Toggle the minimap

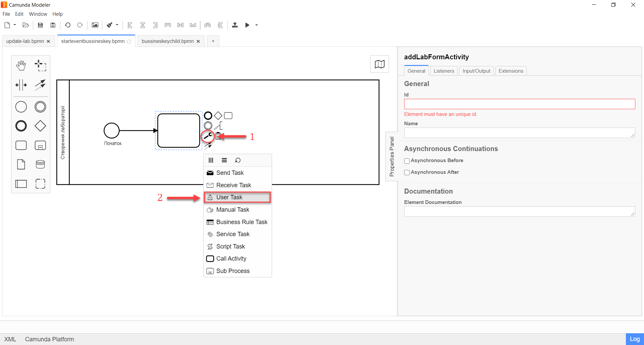pyautogui.click(x=380, y=64)
